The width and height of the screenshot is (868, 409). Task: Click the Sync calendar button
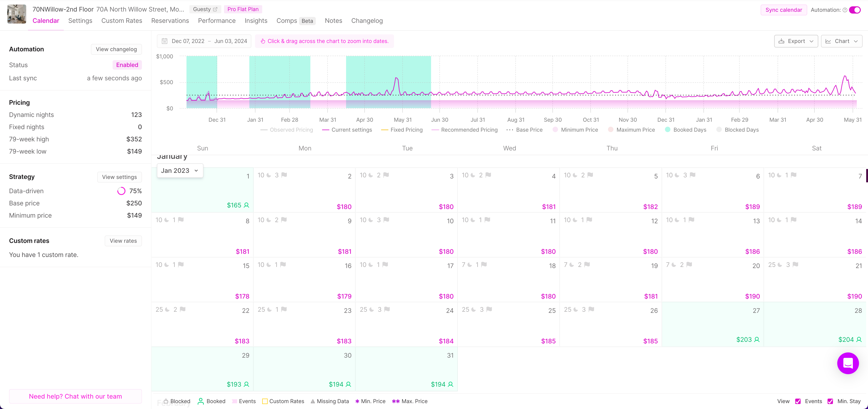click(x=783, y=10)
